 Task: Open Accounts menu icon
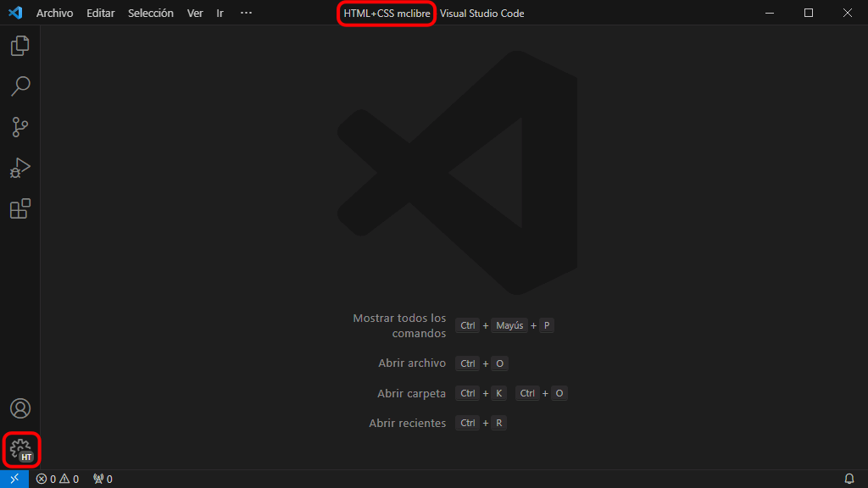click(20, 408)
